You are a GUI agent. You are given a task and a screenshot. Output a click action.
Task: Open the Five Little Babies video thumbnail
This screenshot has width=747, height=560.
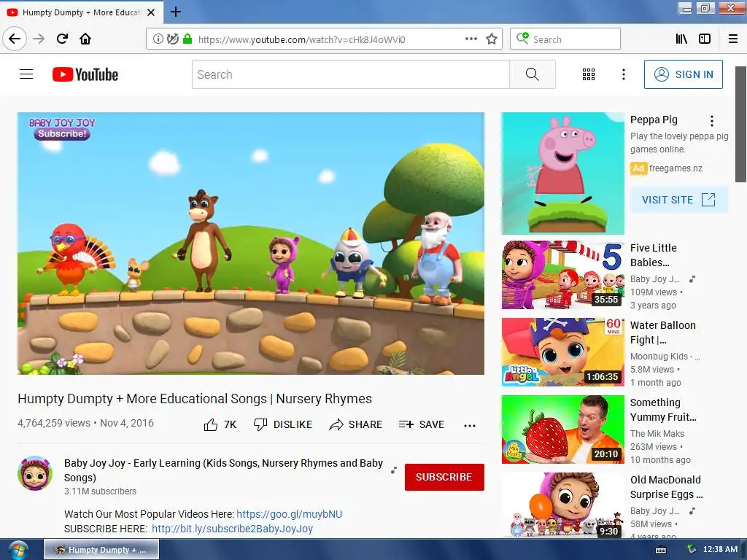(x=562, y=275)
